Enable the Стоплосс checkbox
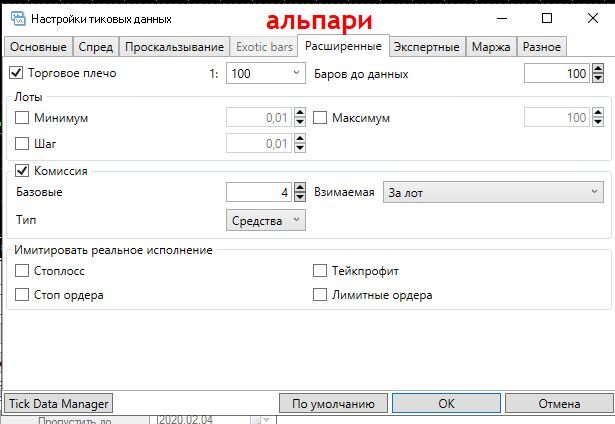This screenshot has width=615, height=424. click(22, 270)
